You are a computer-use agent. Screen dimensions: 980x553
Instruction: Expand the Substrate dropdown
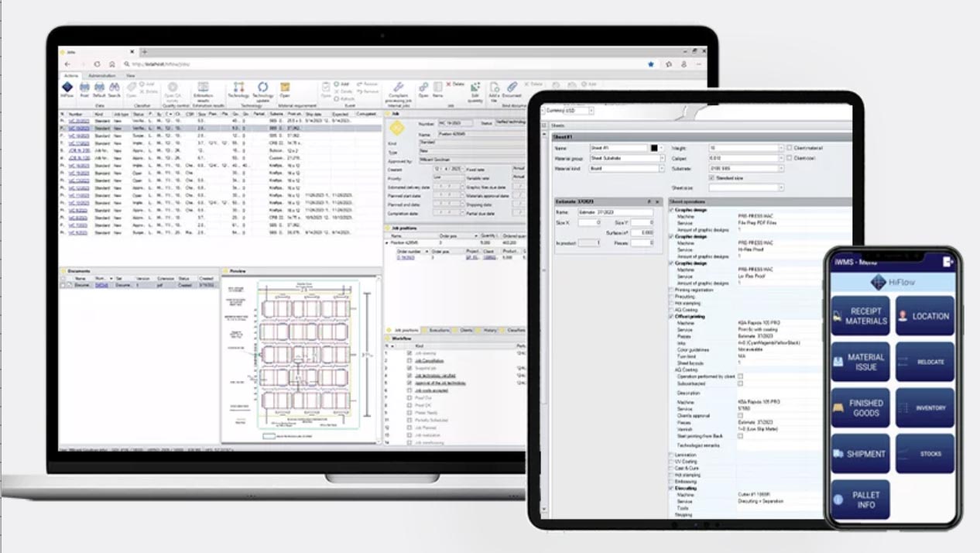pyautogui.click(x=780, y=168)
